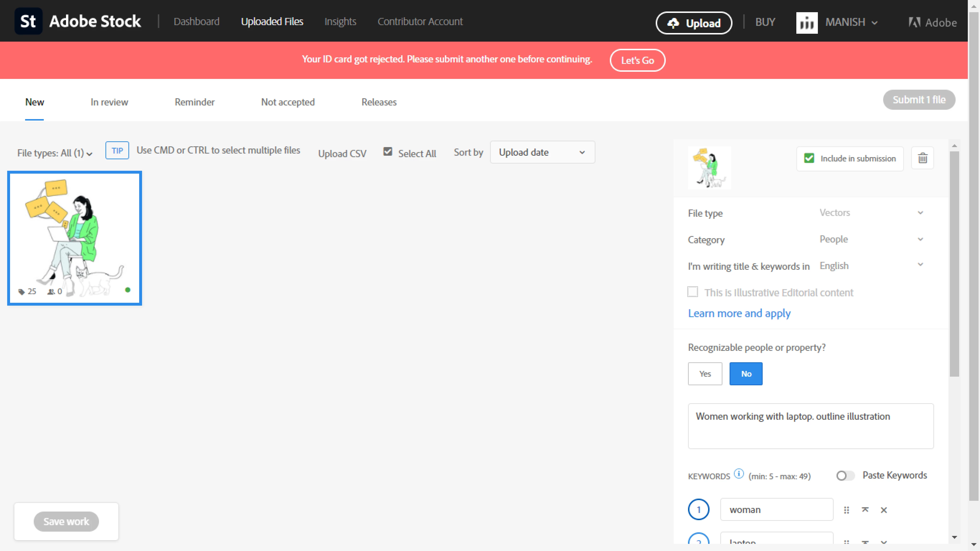Click the Adobe logo at top right
980x551 pixels.
(x=932, y=22)
